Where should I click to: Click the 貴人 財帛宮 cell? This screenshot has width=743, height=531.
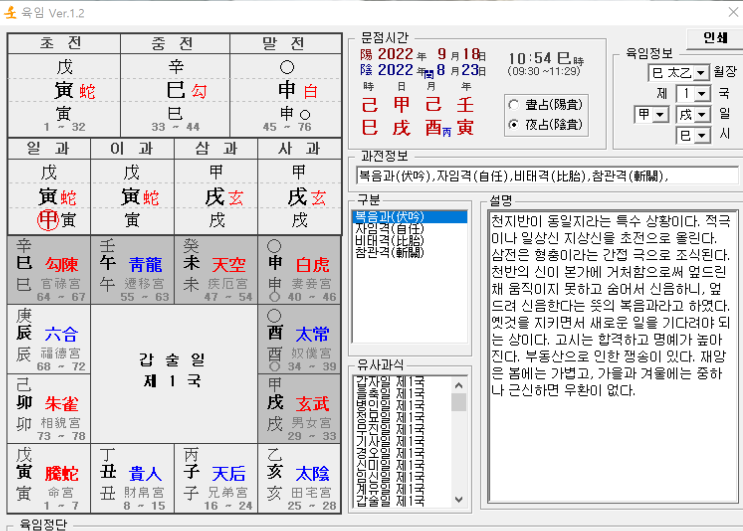[132, 478]
